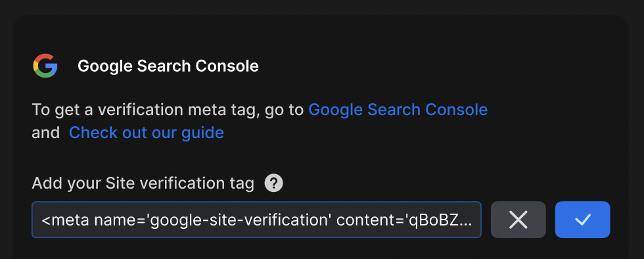
Task: Click the word 'and' before the guide link
Action: tap(45, 133)
